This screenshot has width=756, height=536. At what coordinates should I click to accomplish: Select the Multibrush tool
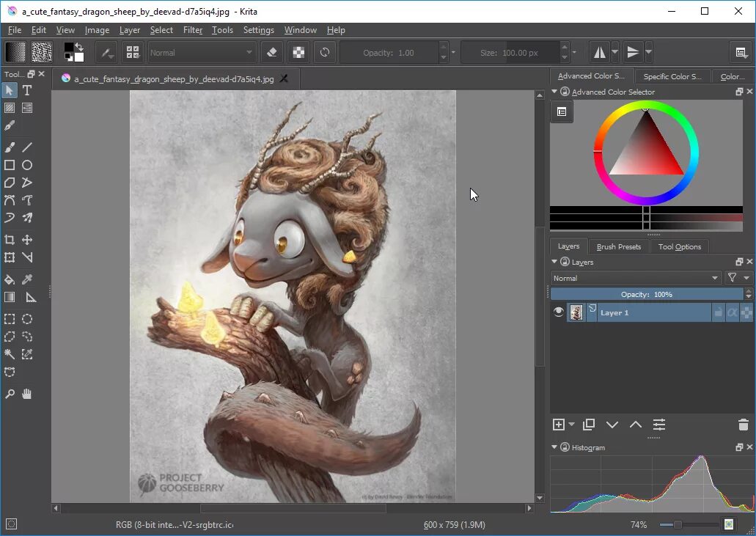click(27, 218)
